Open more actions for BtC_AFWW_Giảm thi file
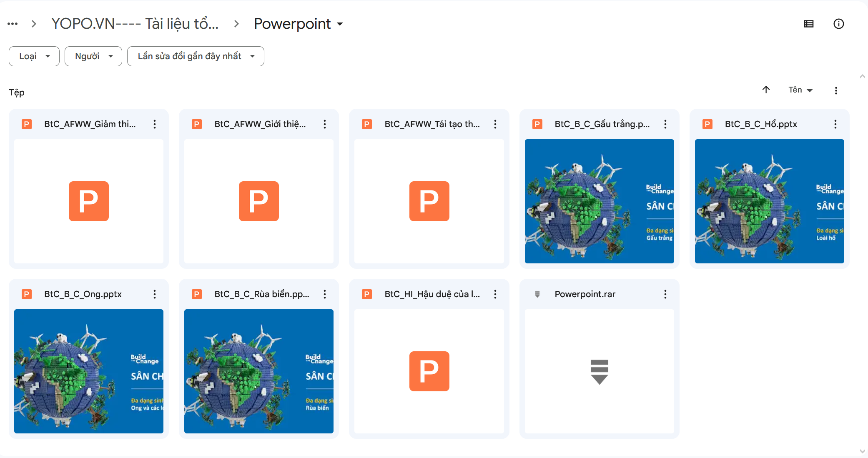This screenshot has width=868, height=458. tap(154, 124)
